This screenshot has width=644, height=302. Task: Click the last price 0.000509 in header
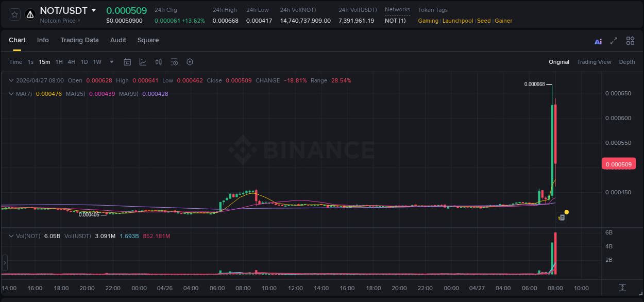[126, 10]
